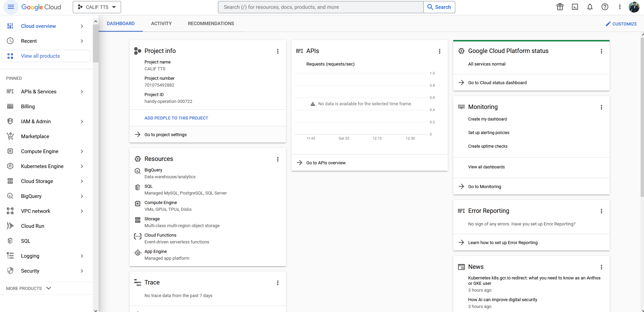
Task: Expand Security submenu arrow
Action: coord(82,271)
